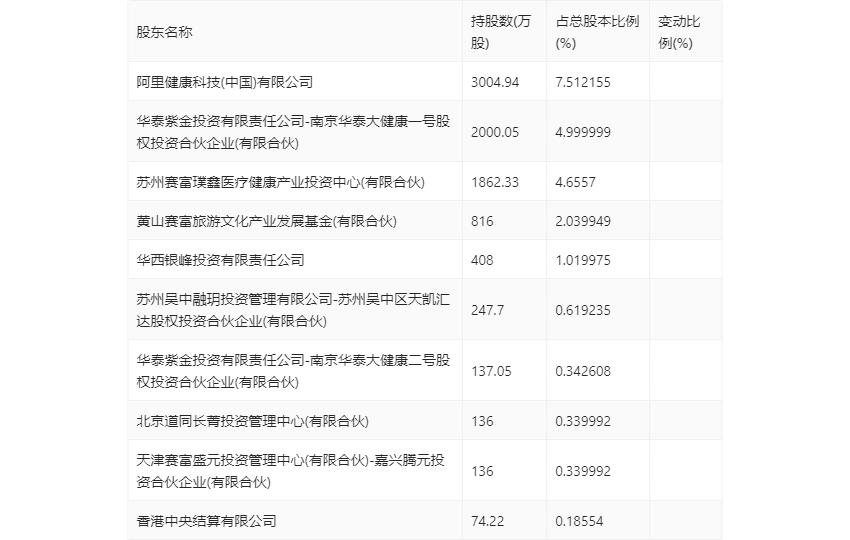Click the 2.039949 percentage cell
Viewport: 850px width, 540px height.
[x=583, y=221]
